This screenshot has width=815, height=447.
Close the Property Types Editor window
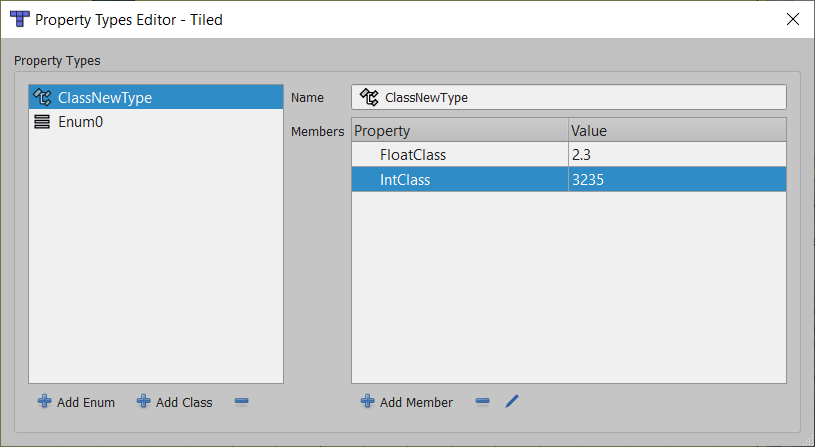pos(793,19)
